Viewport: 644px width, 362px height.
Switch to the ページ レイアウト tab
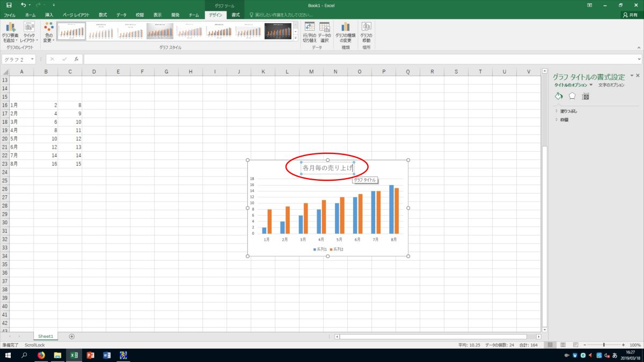tap(76, 15)
